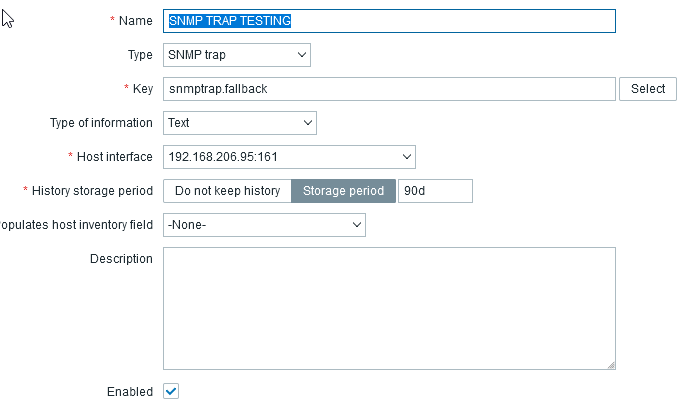The image size is (692, 407).
Task: Click the Key field label
Action: tap(143, 89)
